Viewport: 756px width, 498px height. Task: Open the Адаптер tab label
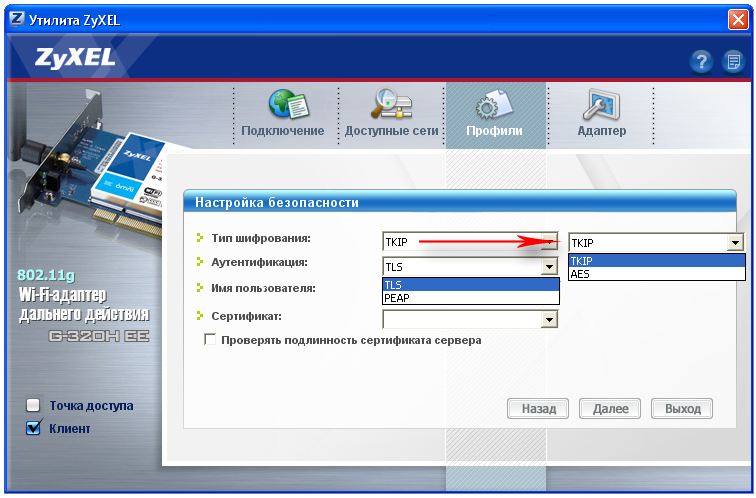602,131
